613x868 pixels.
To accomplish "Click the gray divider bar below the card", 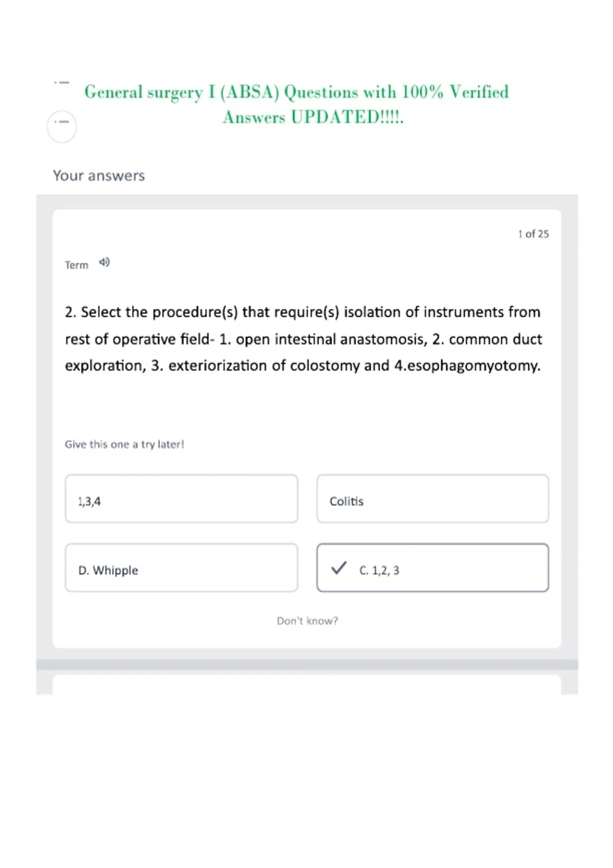I will click(307, 664).
